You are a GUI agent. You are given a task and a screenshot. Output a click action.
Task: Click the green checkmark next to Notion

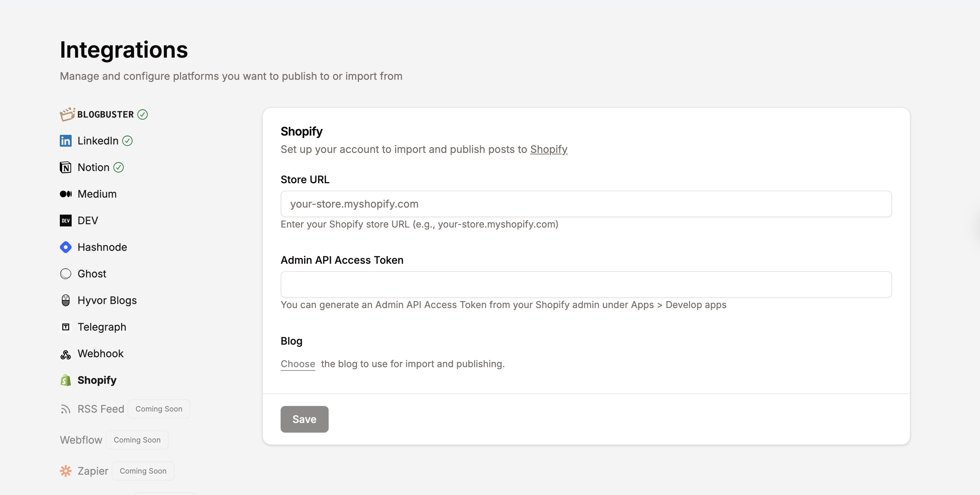(118, 167)
